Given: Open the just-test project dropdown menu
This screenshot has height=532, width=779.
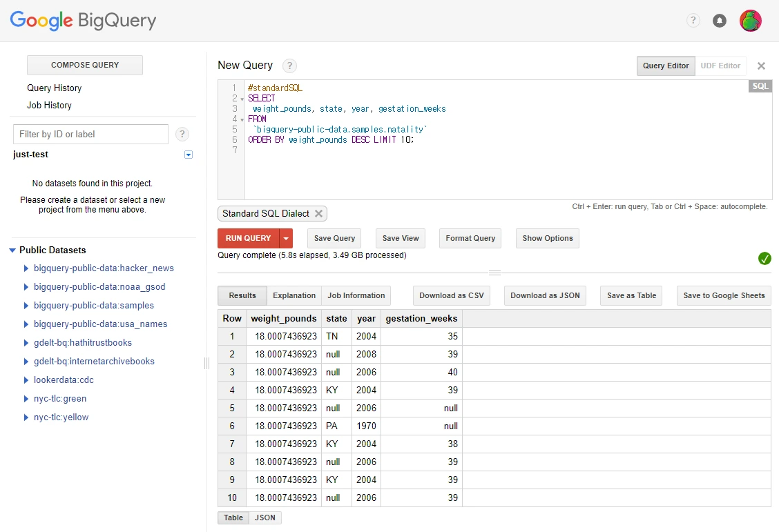Looking at the screenshot, I should [x=189, y=155].
